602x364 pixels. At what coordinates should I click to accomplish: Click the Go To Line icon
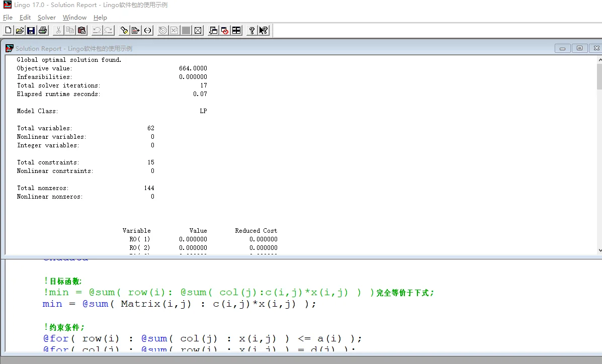pos(135,30)
